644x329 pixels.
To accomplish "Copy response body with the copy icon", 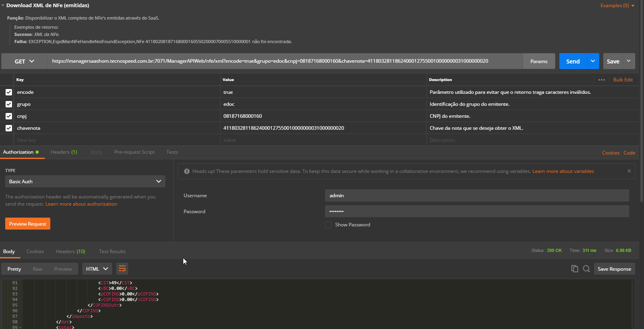I will 575,269.
